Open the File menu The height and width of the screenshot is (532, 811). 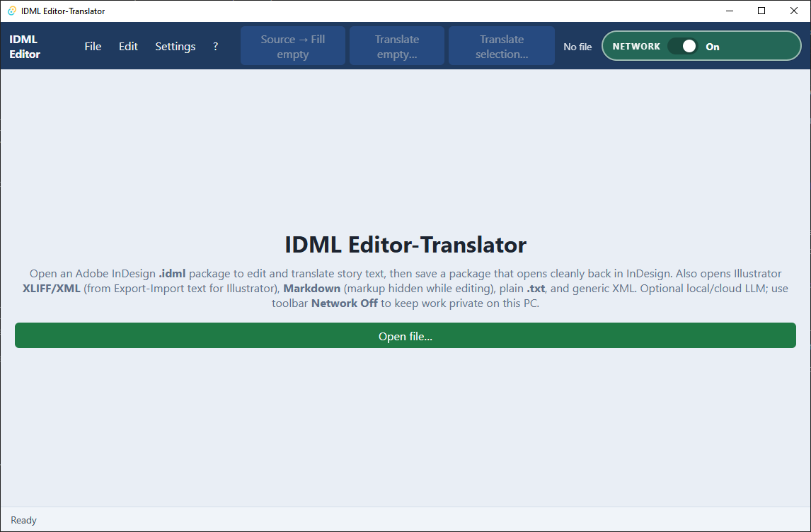click(93, 47)
